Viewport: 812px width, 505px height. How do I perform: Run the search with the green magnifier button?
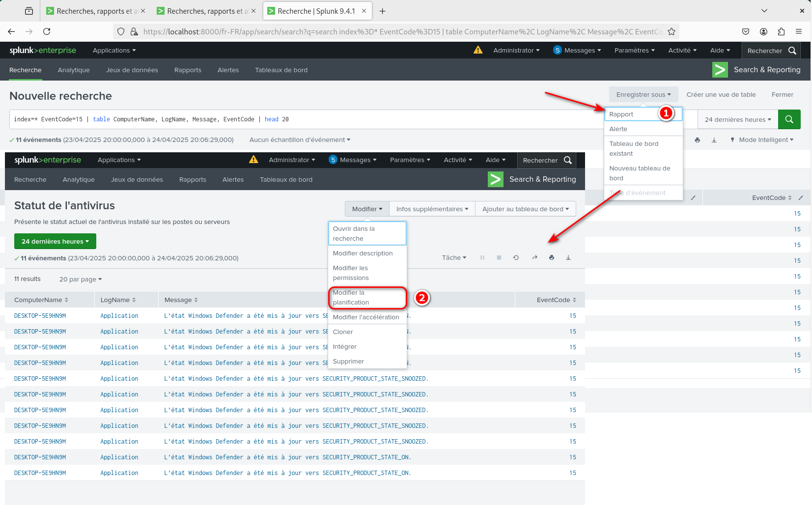point(789,119)
